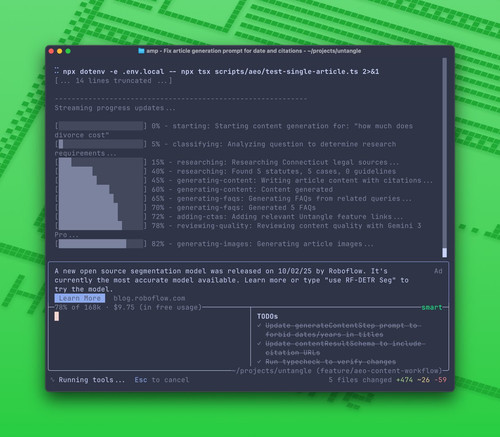This screenshot has height=437, width=500.
Task: Click the 'Ad' label in the banner
Action: pos(438,271)
